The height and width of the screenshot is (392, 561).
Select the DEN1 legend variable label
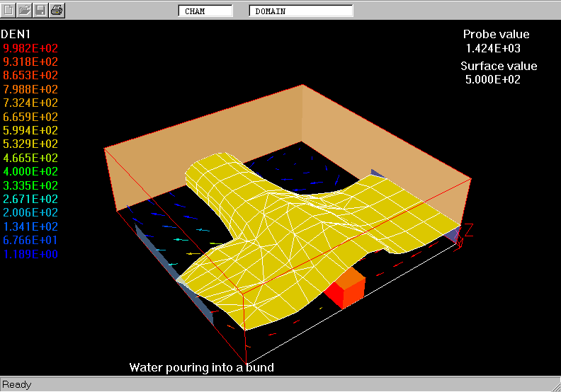coord(16,34)
